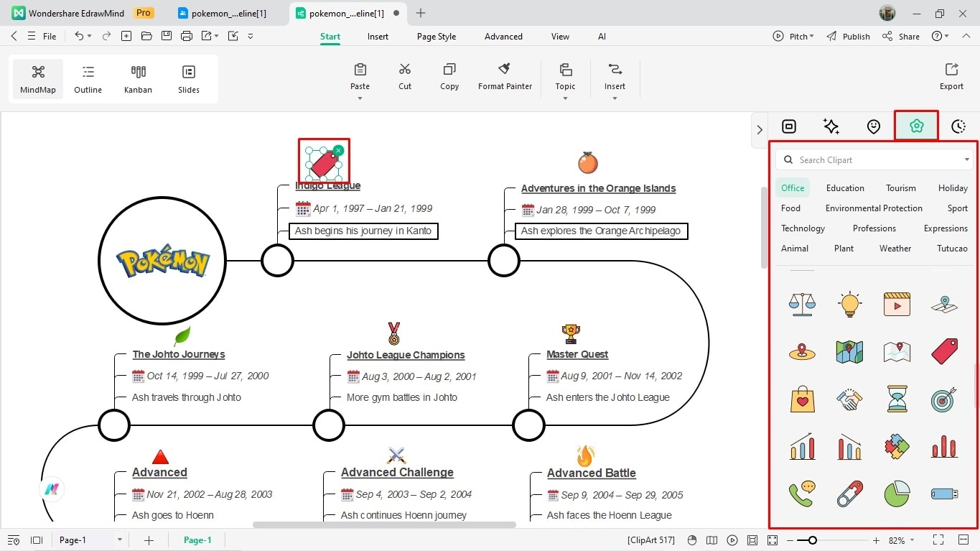Open the Insert ribbon tab
Image resolution: width=980 pixels, height=551 pixels.
pyautogui.click(x=378, y=37)
